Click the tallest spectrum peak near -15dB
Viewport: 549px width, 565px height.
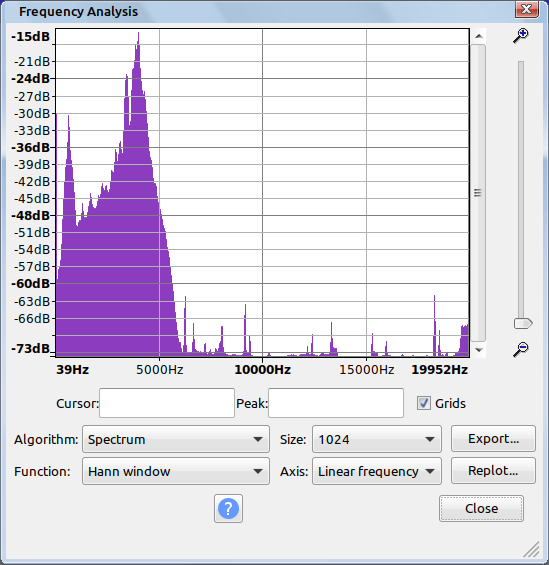(138, 35)
